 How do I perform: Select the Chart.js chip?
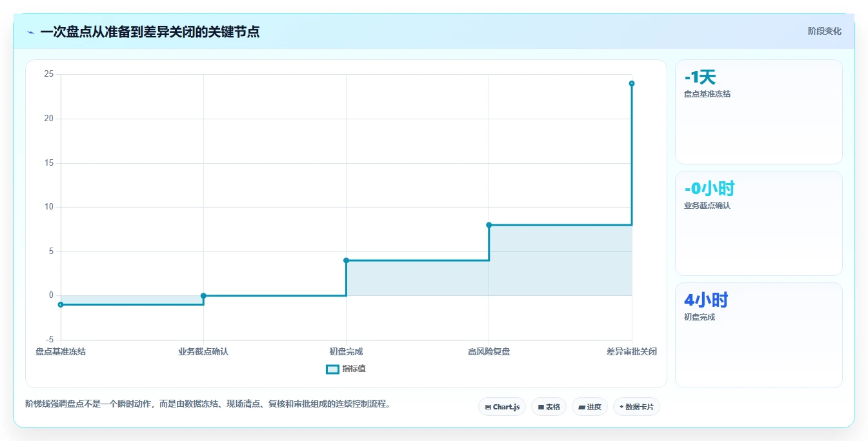coord(502,407)
